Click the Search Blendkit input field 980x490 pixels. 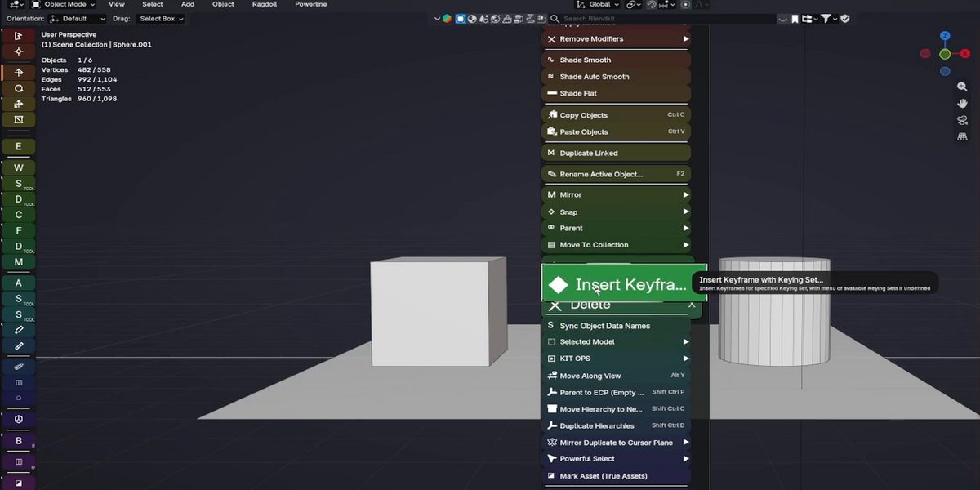[669, 19]
